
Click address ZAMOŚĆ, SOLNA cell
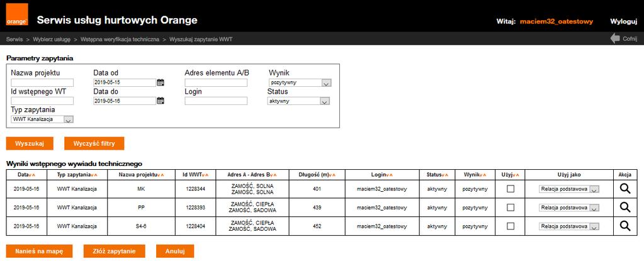tap(252, 189)
